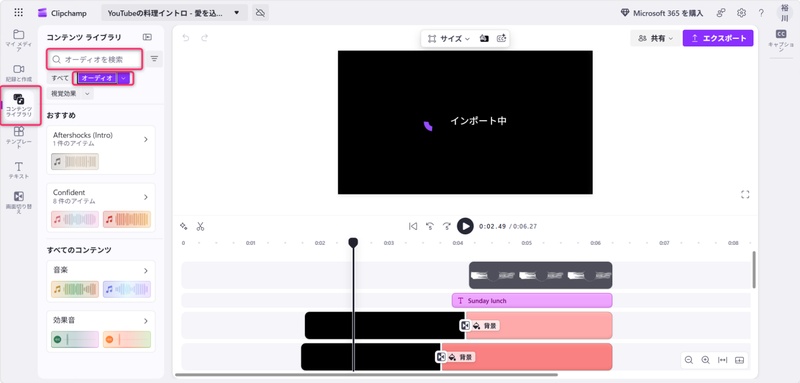Enter fullscreen preview
This screenshot has height=383, width=800.
point(745,194)
